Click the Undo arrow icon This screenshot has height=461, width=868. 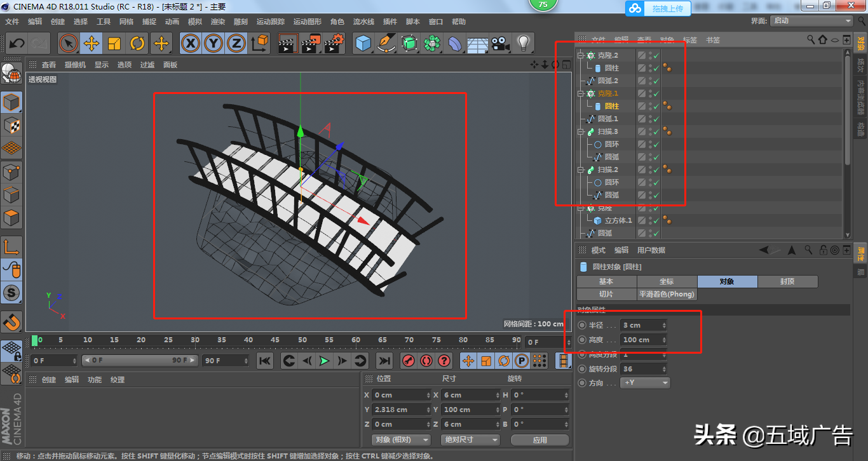17,44
